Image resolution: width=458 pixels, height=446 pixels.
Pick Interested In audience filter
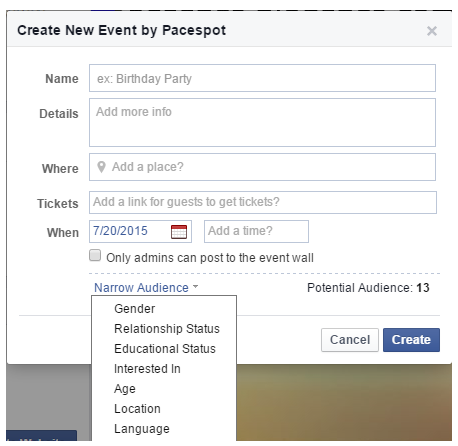(147, 369)
